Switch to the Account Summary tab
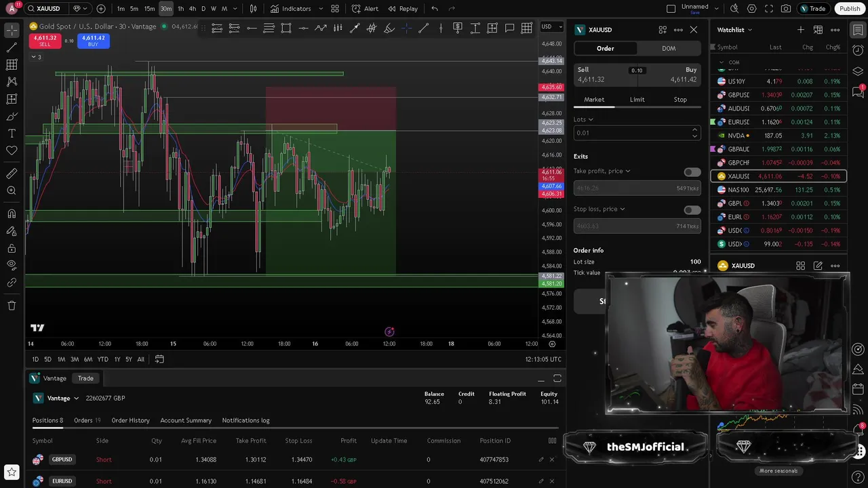The width and height of the screenshot is (868, 488). click(x=186, y=420)
